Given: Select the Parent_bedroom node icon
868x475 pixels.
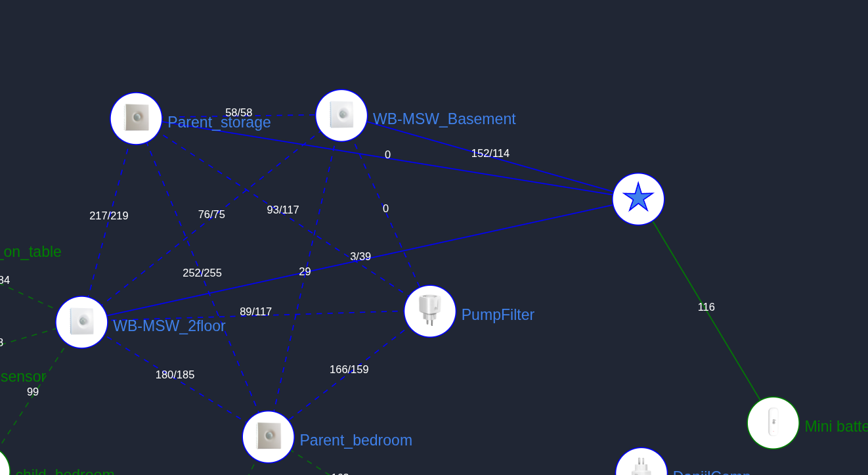Looking at the screenshot, I should pos(268,437).
